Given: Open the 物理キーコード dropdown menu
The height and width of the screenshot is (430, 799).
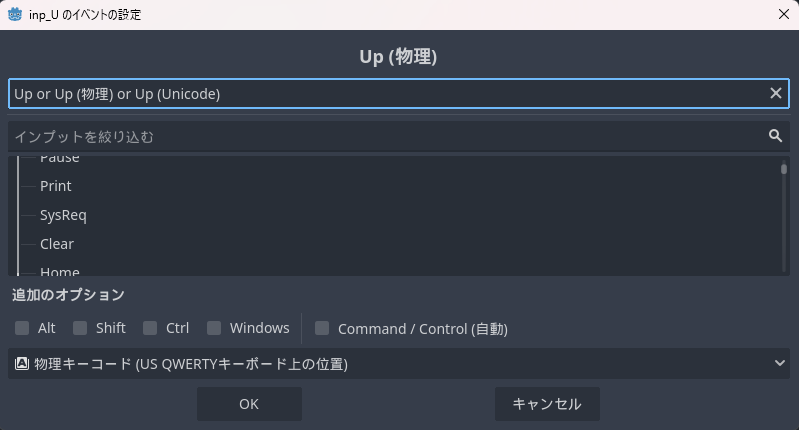Looking at the screenshot, I should 399,364.
